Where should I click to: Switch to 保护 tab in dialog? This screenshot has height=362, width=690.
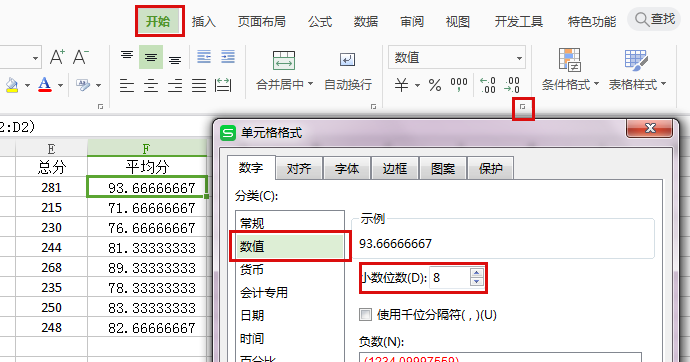pos(490,168)
